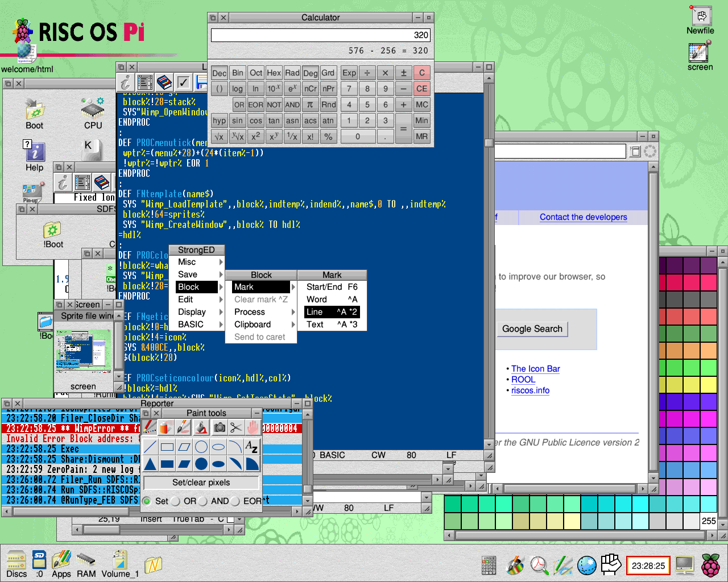Open the riscos.info link
The image size is (728, 582).
(x=530, y=390)
